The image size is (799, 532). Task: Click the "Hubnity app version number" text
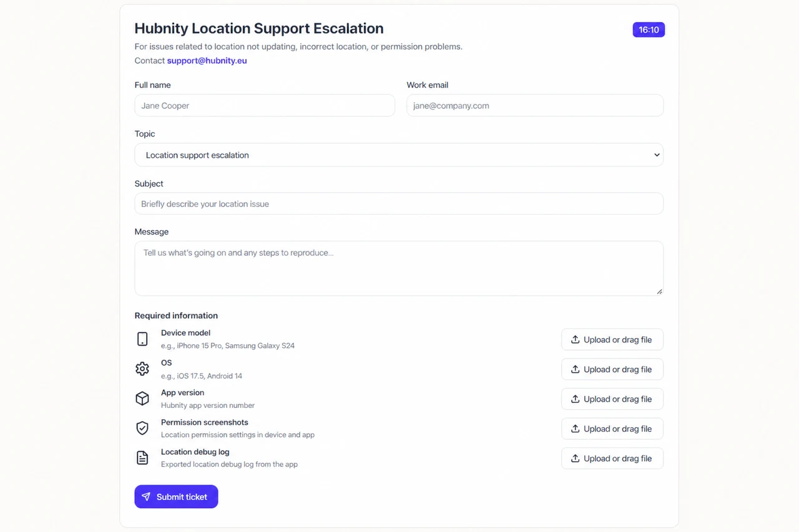point(208,405)
